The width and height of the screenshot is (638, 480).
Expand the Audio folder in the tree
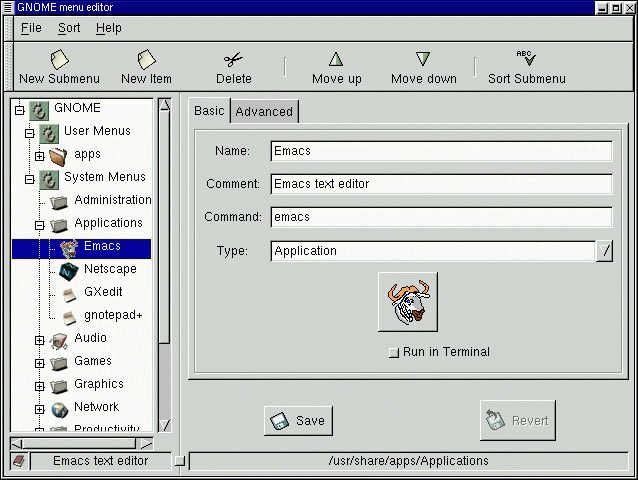[40, 339]
